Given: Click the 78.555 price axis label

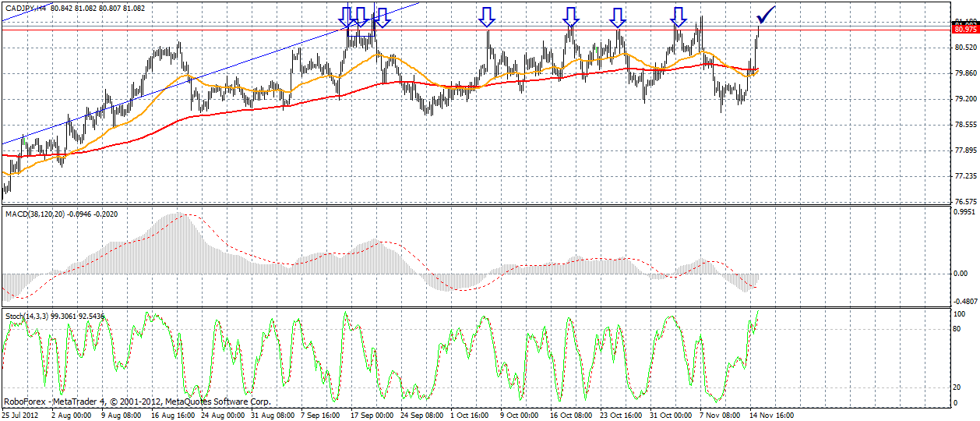Looking at the screenshot, I should point(964,125).
